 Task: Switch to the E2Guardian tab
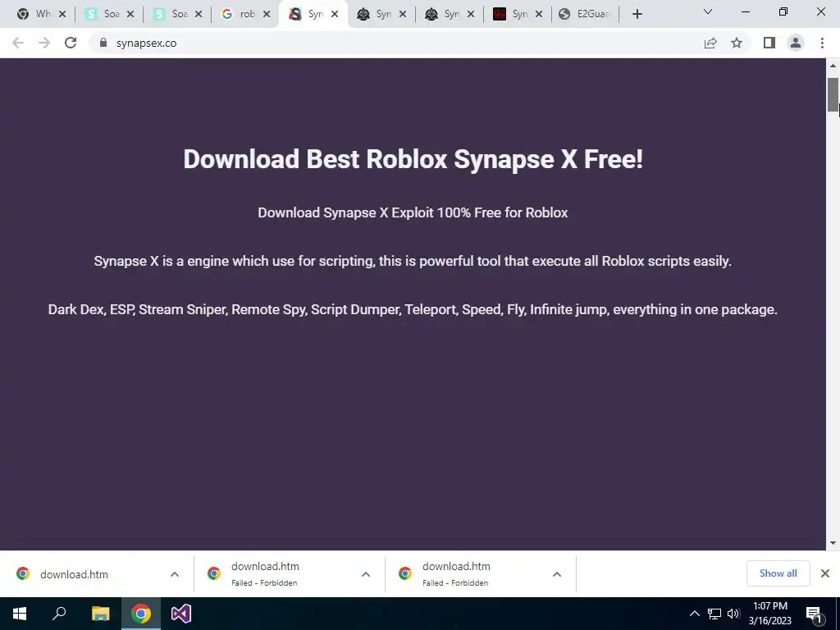pos(585,14)
